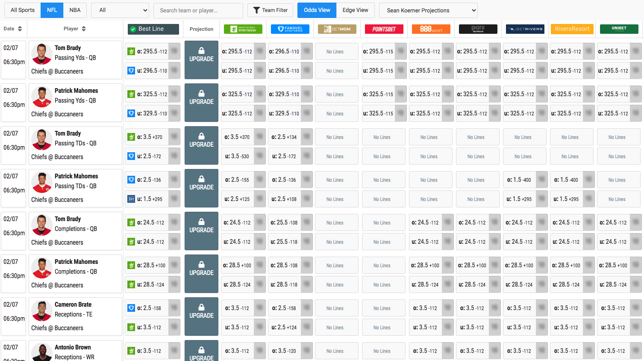
Task: Select BetRivers odds 'o: 1.5 -400' for Mahomes TDs
Action: coord(525,180)
